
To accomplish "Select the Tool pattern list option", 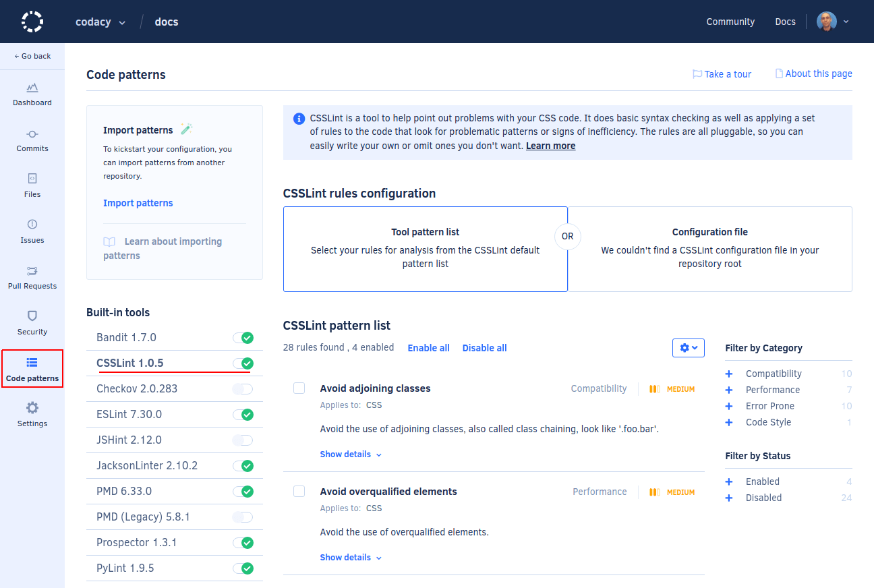I will [426, 249].
